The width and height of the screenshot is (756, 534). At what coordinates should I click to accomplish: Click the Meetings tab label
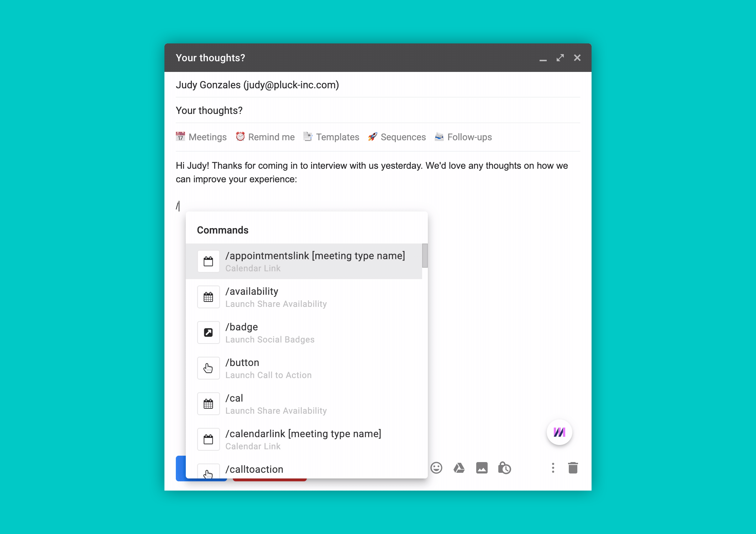click(208, 137)
